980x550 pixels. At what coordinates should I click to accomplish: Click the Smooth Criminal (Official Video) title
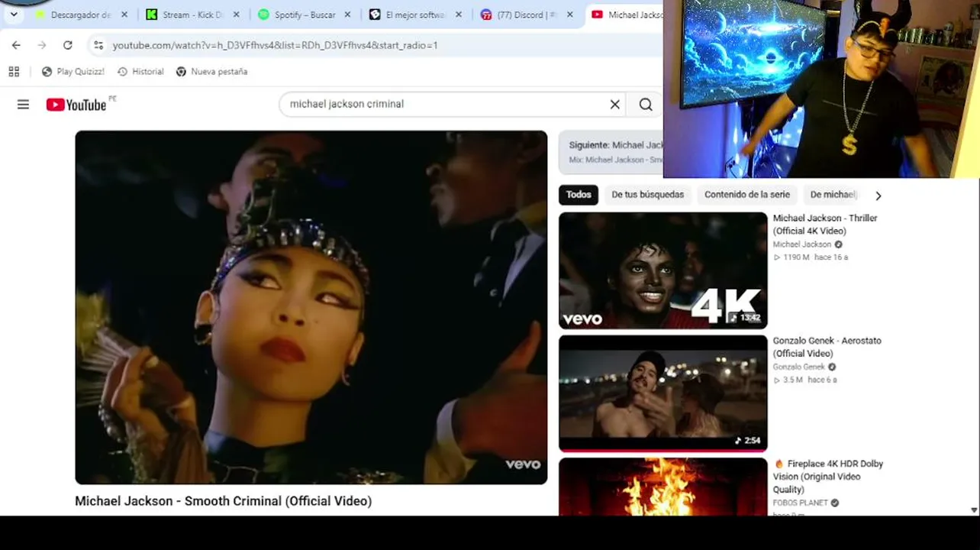pos(223,501)
